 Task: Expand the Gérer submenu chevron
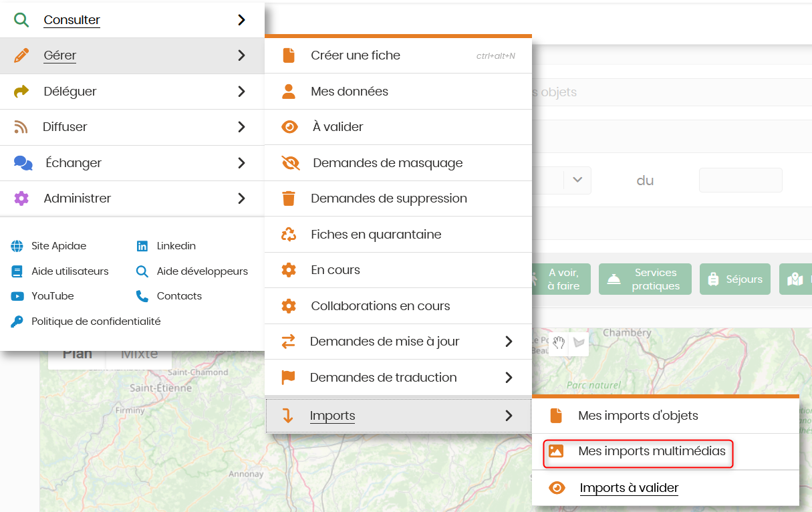(242, 55)
